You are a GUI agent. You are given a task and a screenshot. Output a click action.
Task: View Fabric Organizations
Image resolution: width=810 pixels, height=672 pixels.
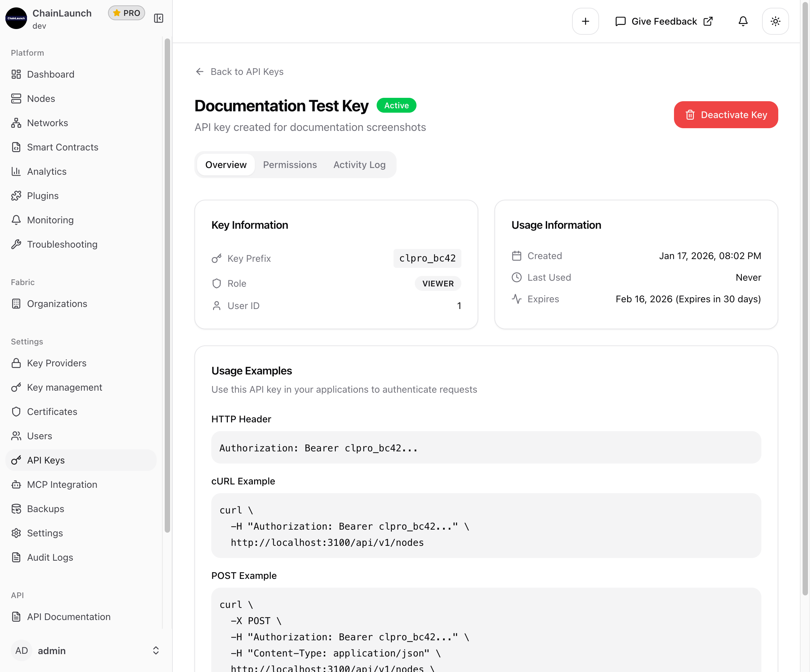57,303
